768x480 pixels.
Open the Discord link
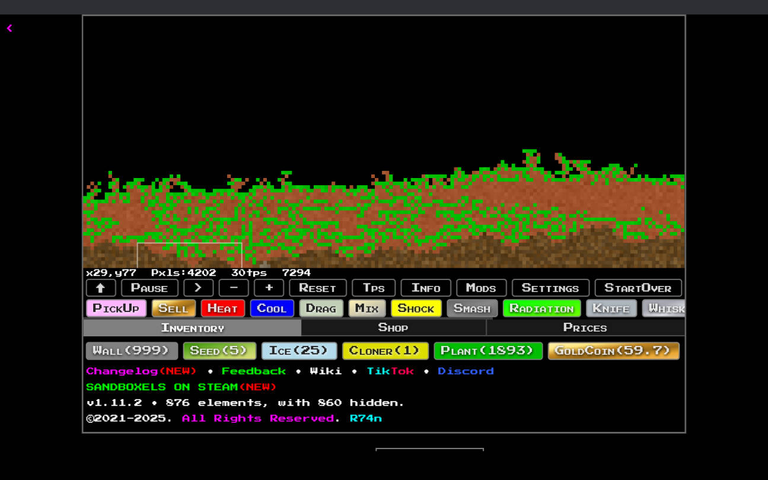point(465,371)
